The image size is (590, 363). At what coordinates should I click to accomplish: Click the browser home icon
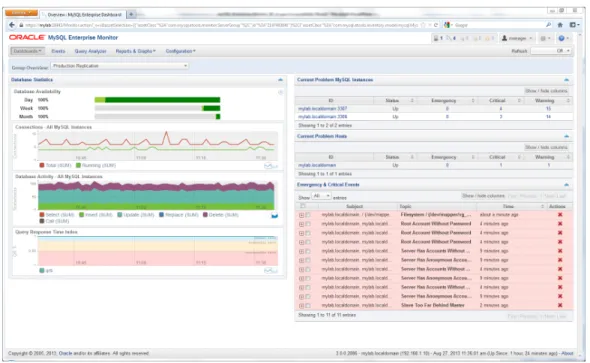coord(560,25)
